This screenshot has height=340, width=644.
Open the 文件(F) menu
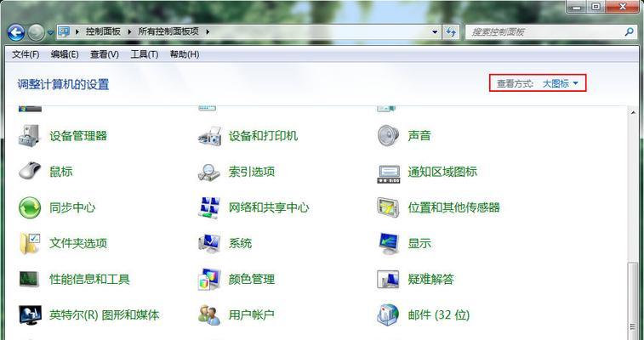pos(26,54)
